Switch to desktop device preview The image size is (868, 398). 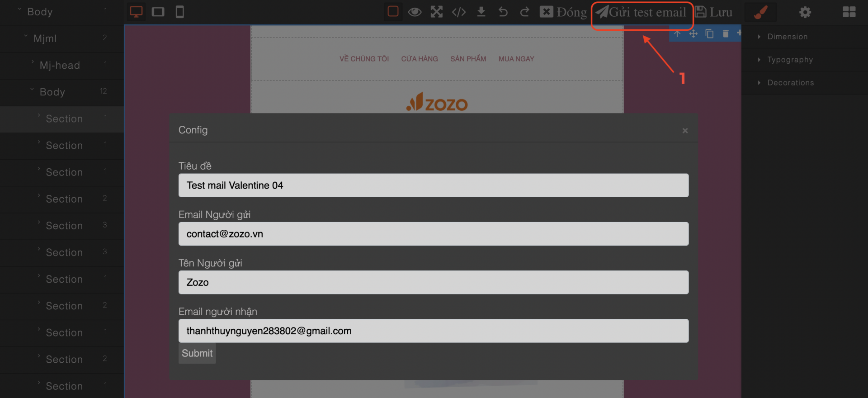pos(136,12)
